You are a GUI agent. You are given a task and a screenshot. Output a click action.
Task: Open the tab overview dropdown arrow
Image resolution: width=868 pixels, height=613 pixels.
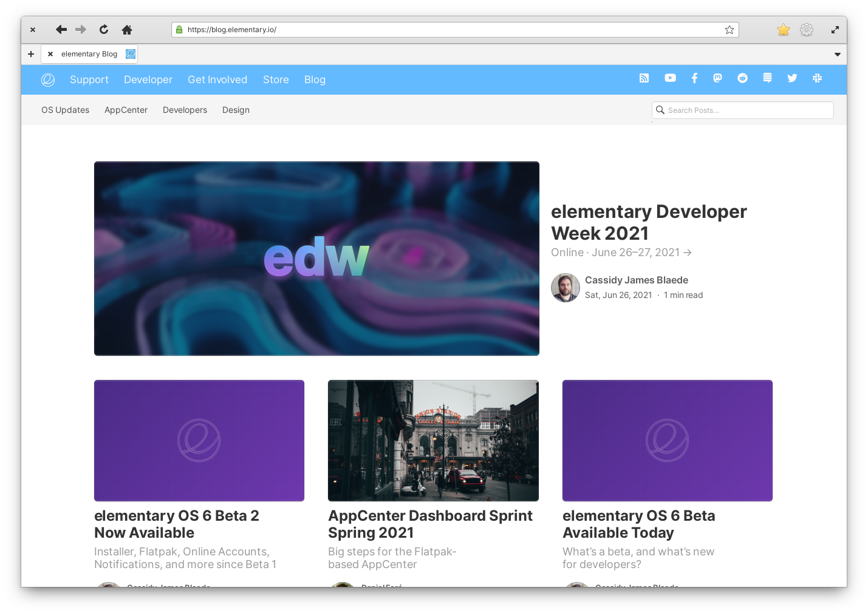(x=838, y=54)
